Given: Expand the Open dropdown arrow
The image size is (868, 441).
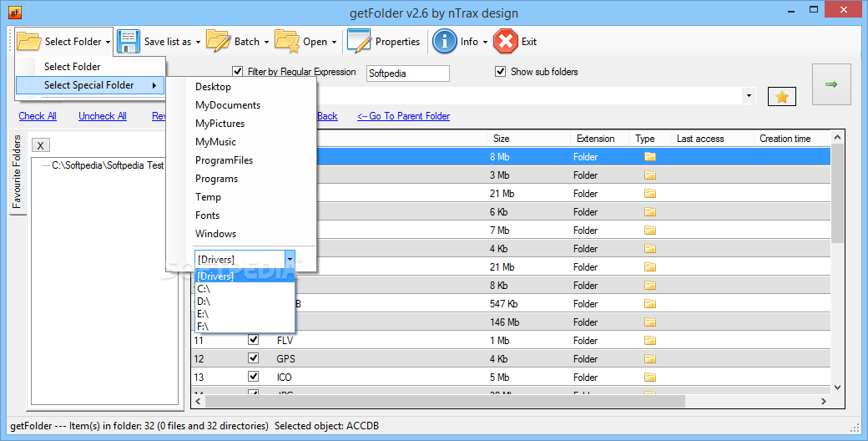Looking at the screenshot, I should tap(335, 42).
